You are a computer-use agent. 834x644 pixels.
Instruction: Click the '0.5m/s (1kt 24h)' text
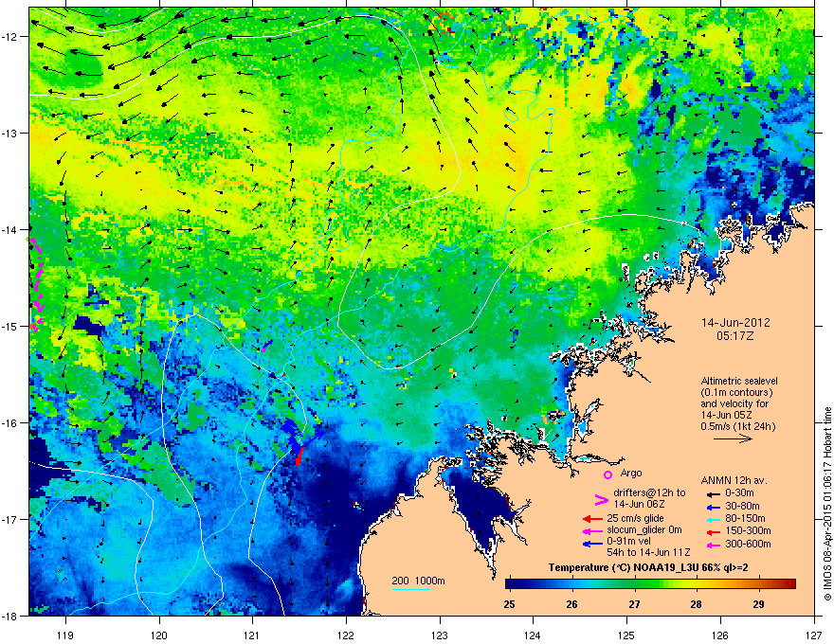pyautogui.click(x=738, y=426)
